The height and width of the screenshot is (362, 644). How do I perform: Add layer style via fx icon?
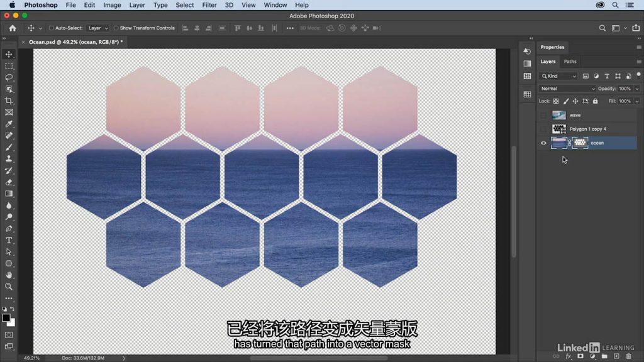coord(569,356)
